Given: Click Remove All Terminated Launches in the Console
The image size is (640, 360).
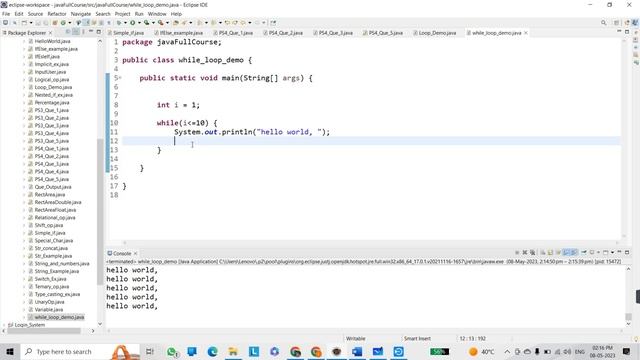Looking at the screenshot, I should 533,252.
